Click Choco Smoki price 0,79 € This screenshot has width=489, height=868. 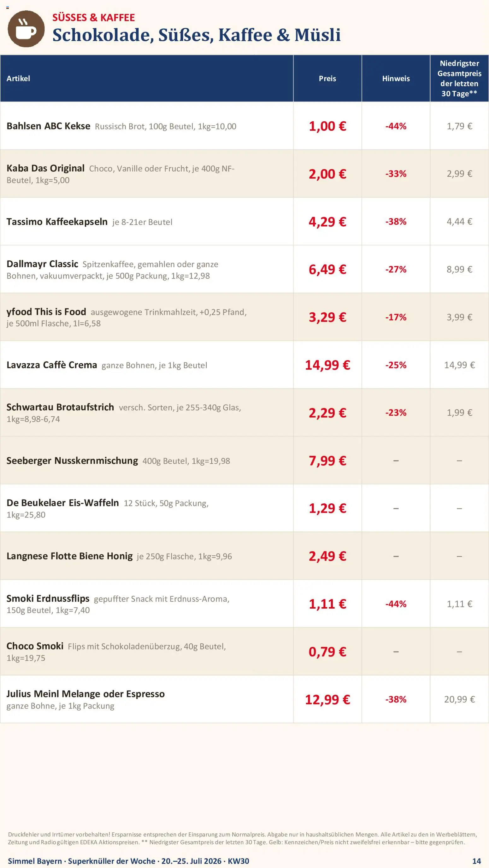[x=327, y=652]
